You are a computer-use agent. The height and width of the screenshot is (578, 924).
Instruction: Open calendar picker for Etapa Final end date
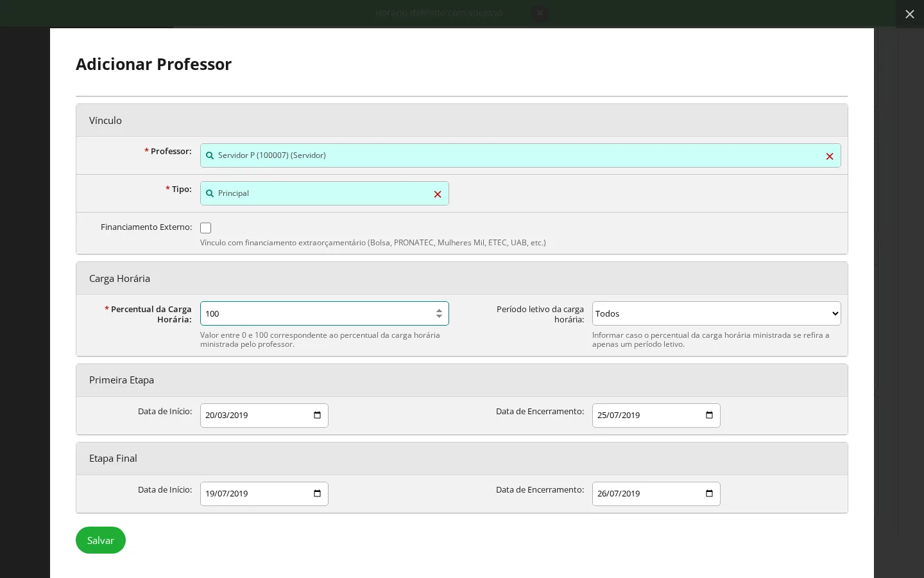click(709, 494)
